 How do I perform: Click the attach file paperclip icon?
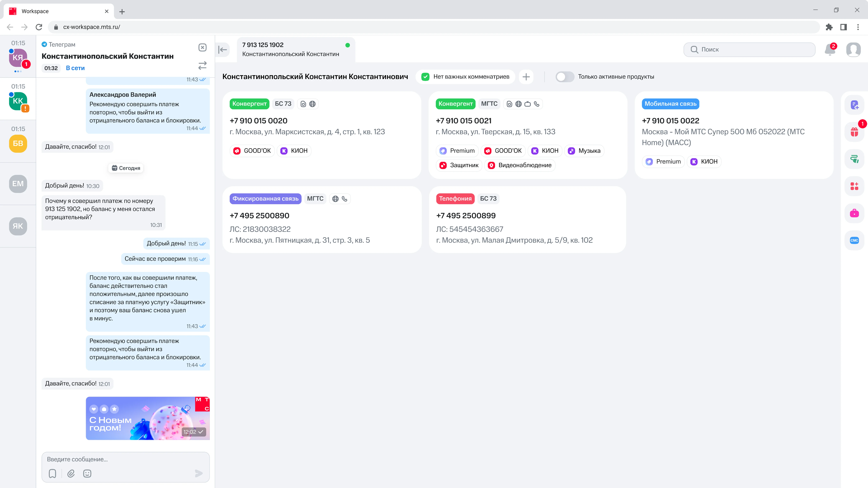coord(71,473)
